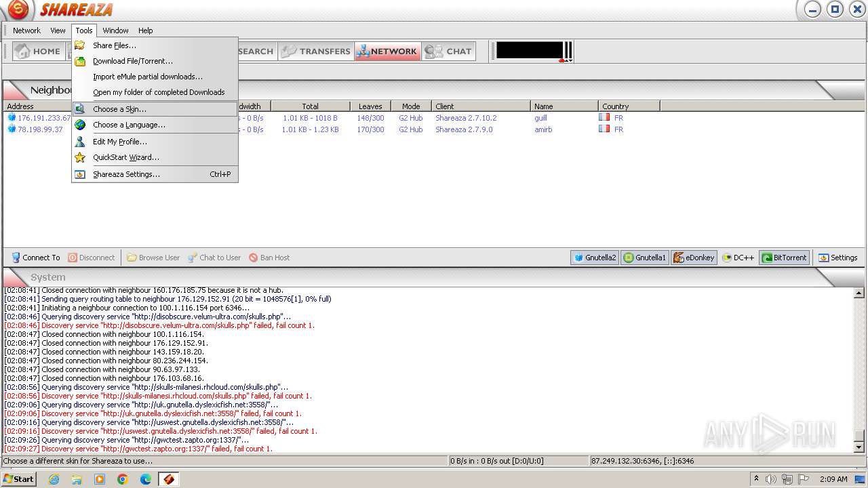The width and height of the screenshot is (868, 488).
Task: Click Choose a Skin menu item
Action: point(155,109)
